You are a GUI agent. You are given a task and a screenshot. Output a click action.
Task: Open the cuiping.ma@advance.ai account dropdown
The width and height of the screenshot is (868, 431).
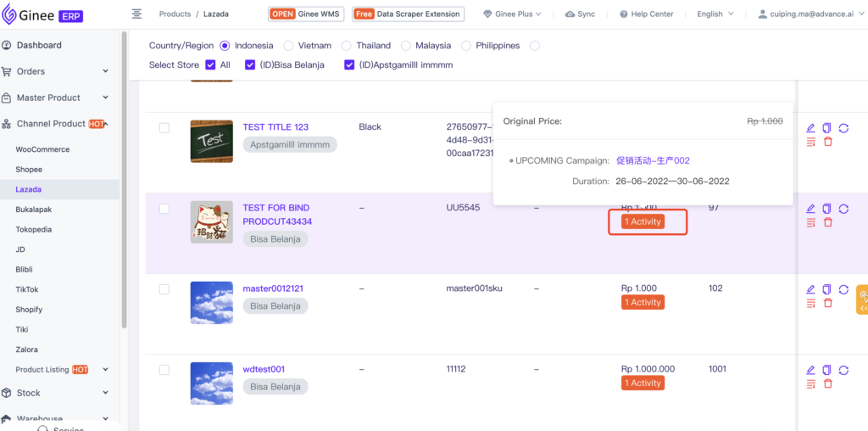tap(811, 14)
